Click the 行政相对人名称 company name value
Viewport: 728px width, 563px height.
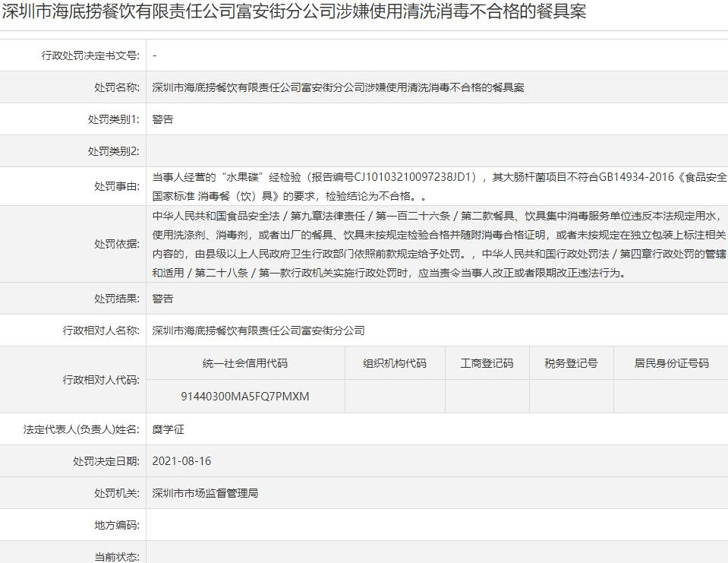258,331
